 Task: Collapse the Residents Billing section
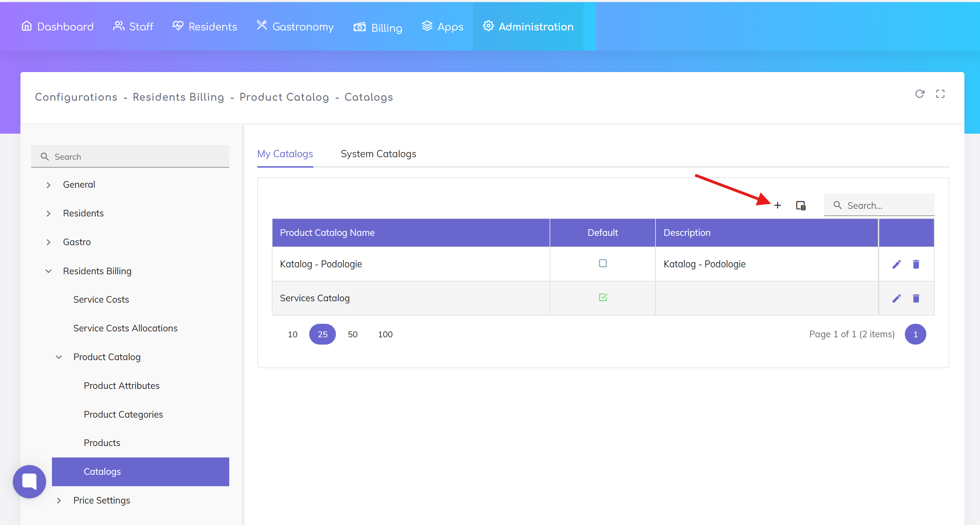(48, 271)
